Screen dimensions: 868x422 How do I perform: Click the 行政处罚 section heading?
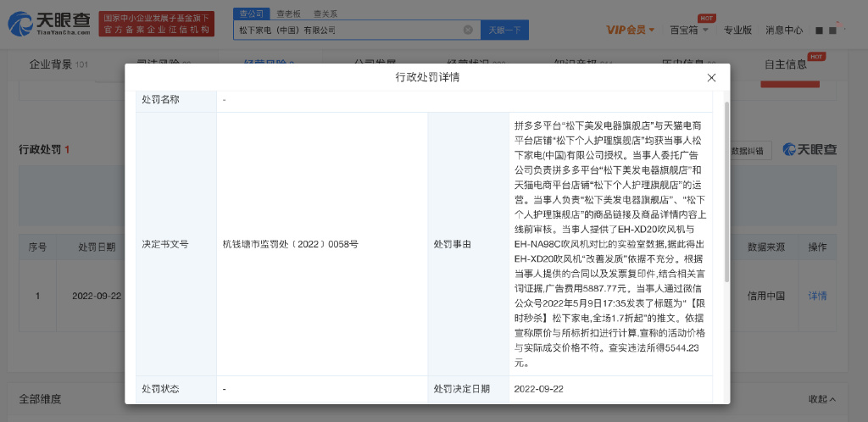coord(44,150)
